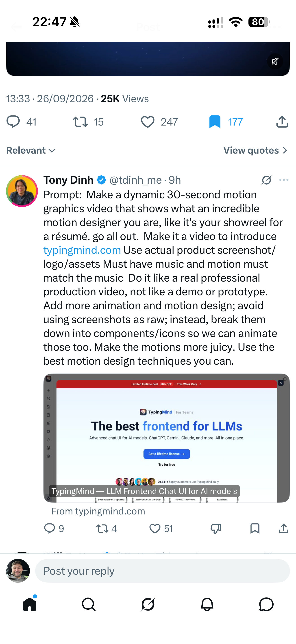Switch to the Notifications tab
This screenshot has height=644, width=296.
point(207,604)
